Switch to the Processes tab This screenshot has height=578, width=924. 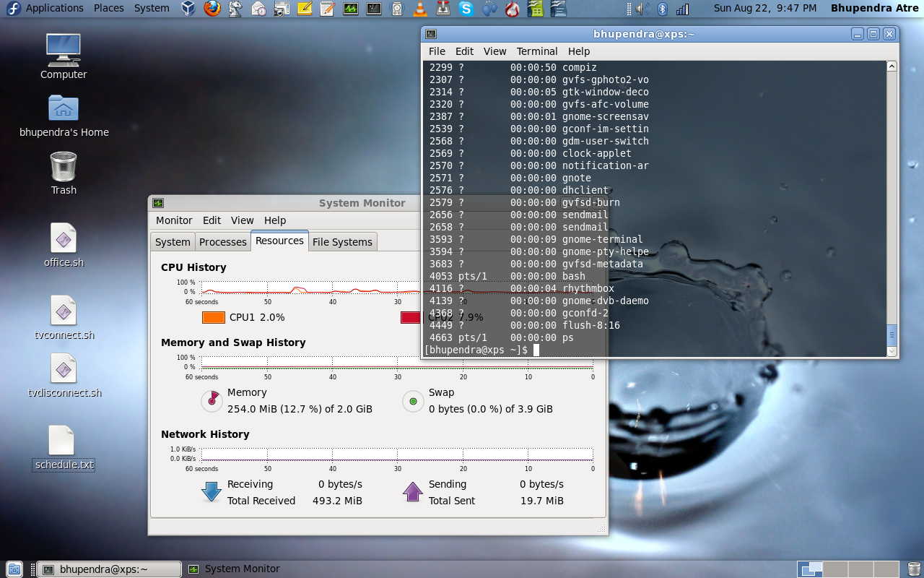tap(222, 242)
